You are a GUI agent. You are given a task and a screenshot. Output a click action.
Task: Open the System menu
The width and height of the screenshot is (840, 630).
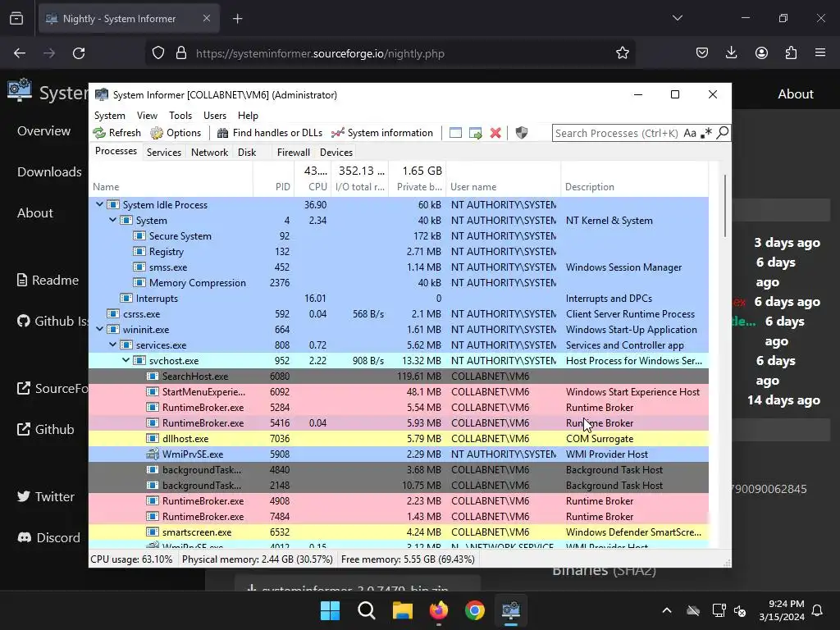[110, 115]
